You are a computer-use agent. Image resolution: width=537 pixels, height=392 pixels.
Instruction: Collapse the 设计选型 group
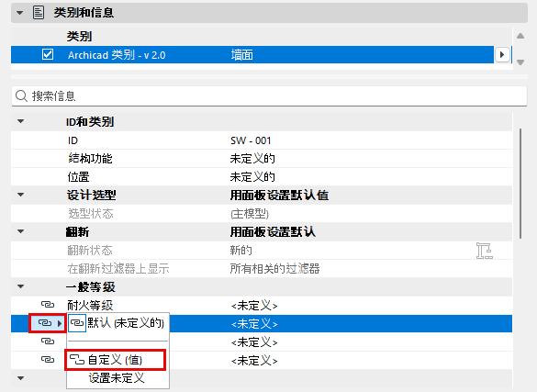[x=21, y=195]
